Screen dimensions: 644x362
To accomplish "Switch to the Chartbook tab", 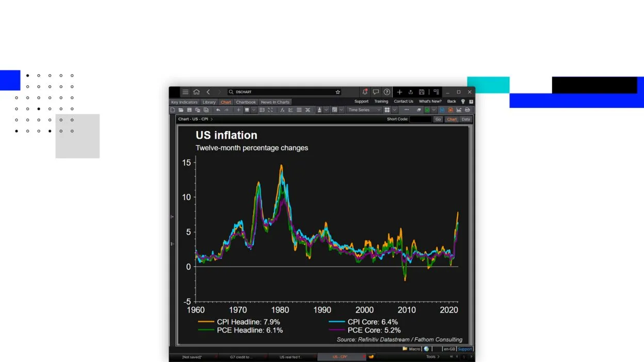I will 246,102.
